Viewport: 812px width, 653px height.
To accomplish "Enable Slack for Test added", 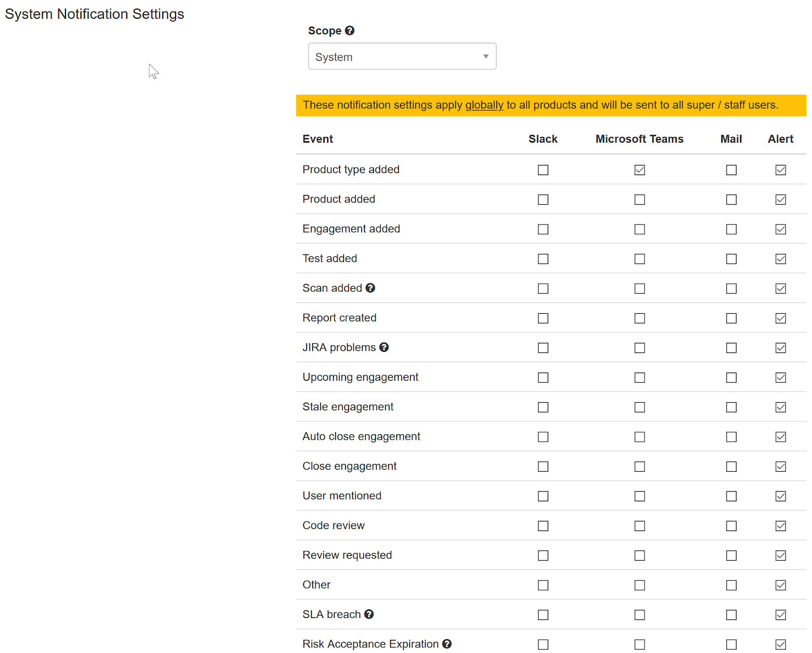I will (x=543, y=259).
